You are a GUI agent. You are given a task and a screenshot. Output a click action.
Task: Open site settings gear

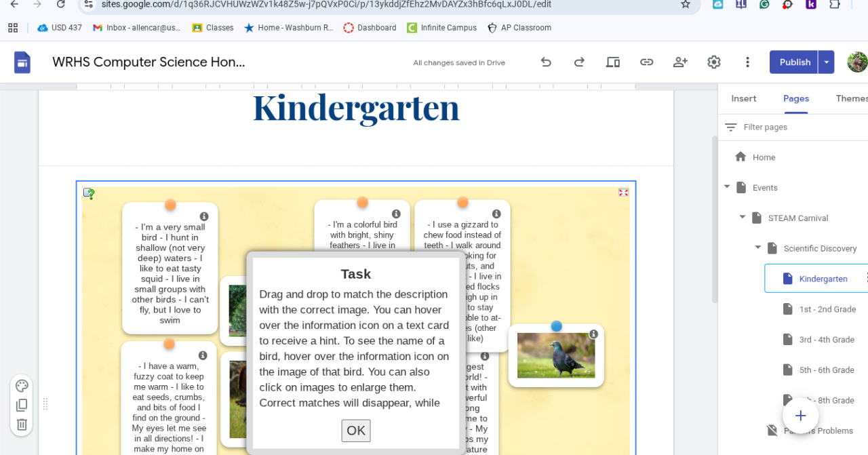coord(714,62)
